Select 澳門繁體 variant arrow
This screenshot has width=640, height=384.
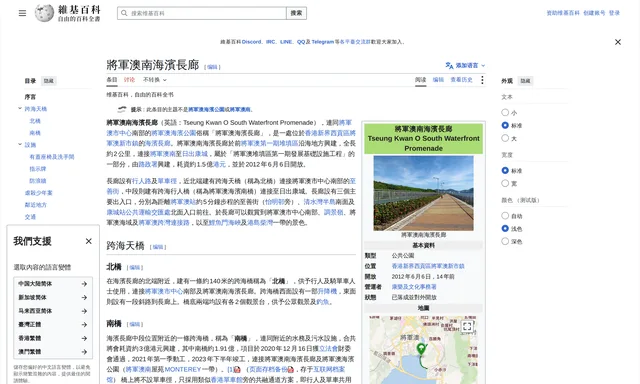84,352
